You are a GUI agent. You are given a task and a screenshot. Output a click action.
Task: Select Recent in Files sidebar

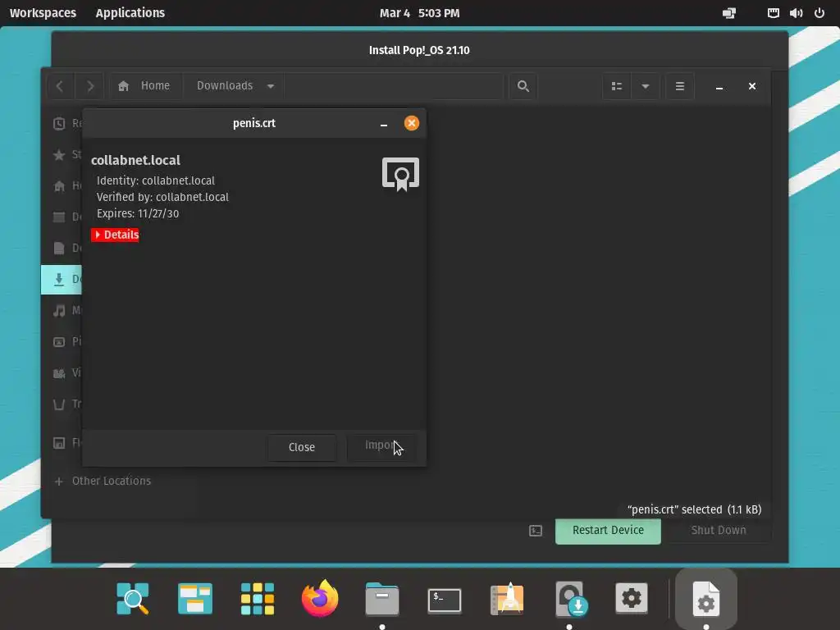pos(62,124)
